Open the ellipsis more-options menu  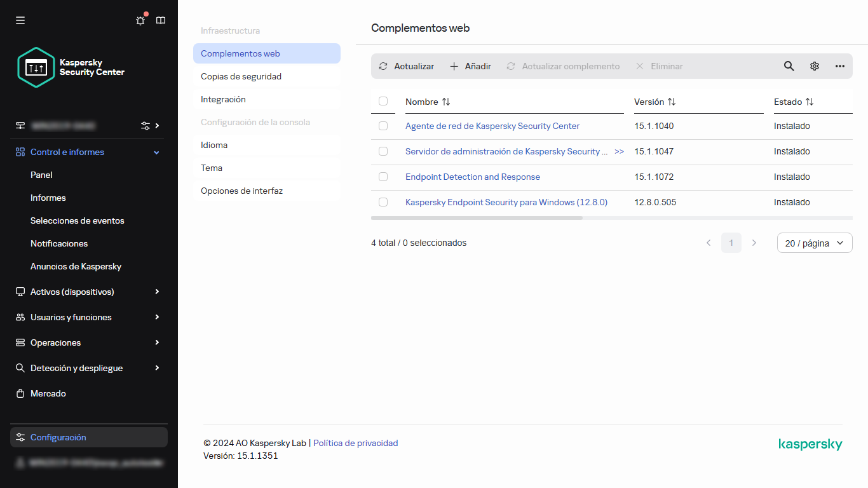839,66
